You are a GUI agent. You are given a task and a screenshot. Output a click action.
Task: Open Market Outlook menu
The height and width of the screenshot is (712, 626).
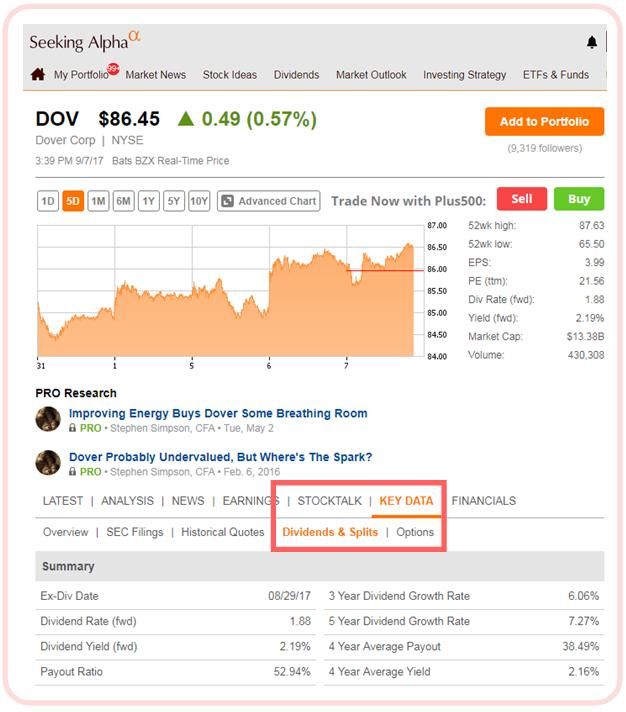tap(371, 74)
